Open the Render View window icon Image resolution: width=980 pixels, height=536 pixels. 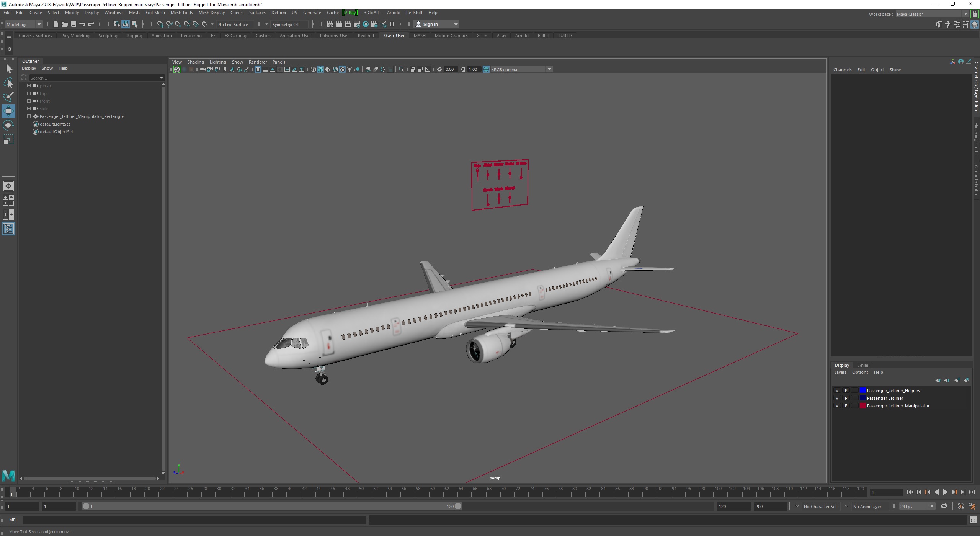[330, 24]
